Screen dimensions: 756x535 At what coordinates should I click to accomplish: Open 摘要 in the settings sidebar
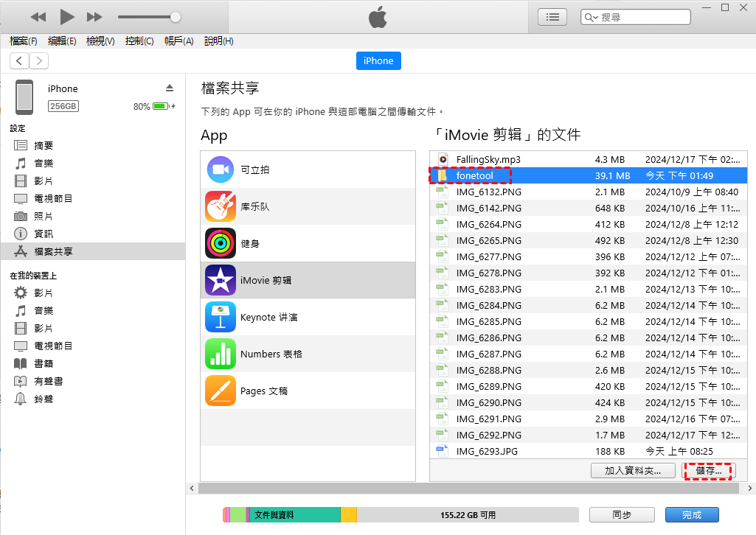(44, 146)
